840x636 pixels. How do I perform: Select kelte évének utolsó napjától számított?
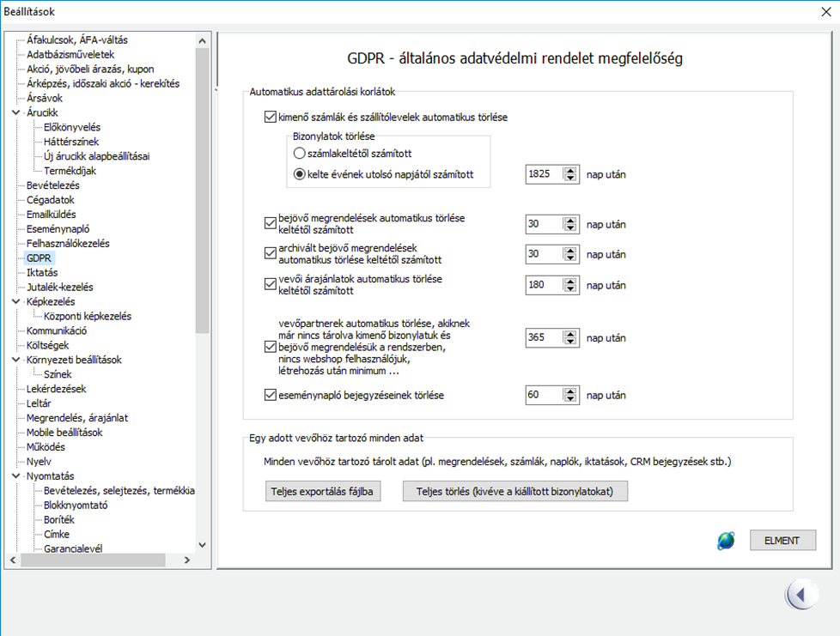300,174
